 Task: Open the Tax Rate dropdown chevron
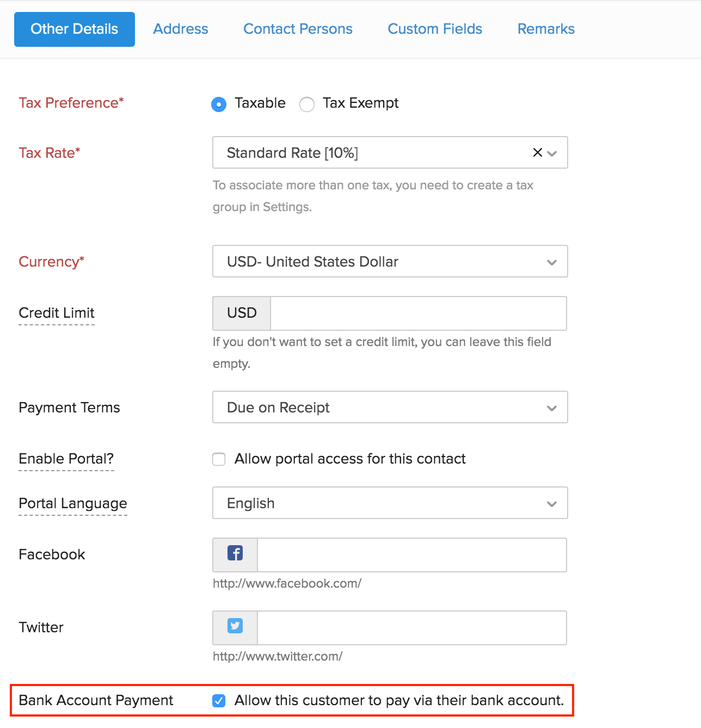pos(553,154)
